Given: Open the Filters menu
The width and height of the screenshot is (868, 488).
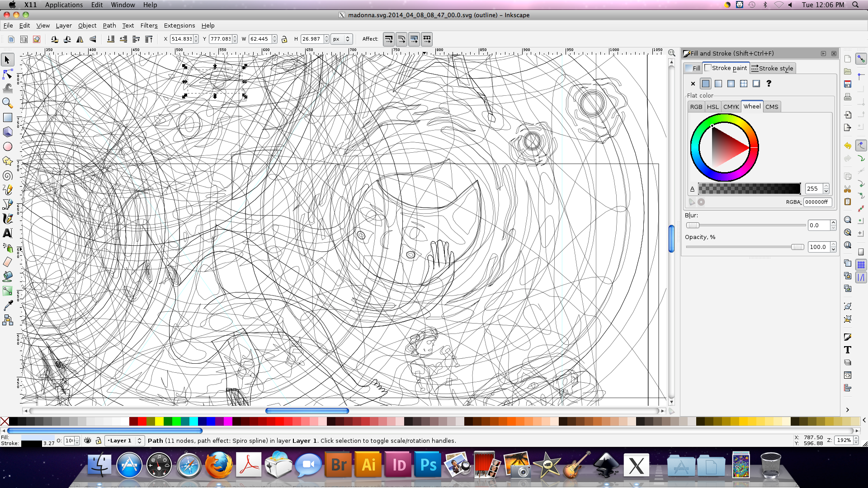Looking at the screenshot, I should tap(149, 26).
